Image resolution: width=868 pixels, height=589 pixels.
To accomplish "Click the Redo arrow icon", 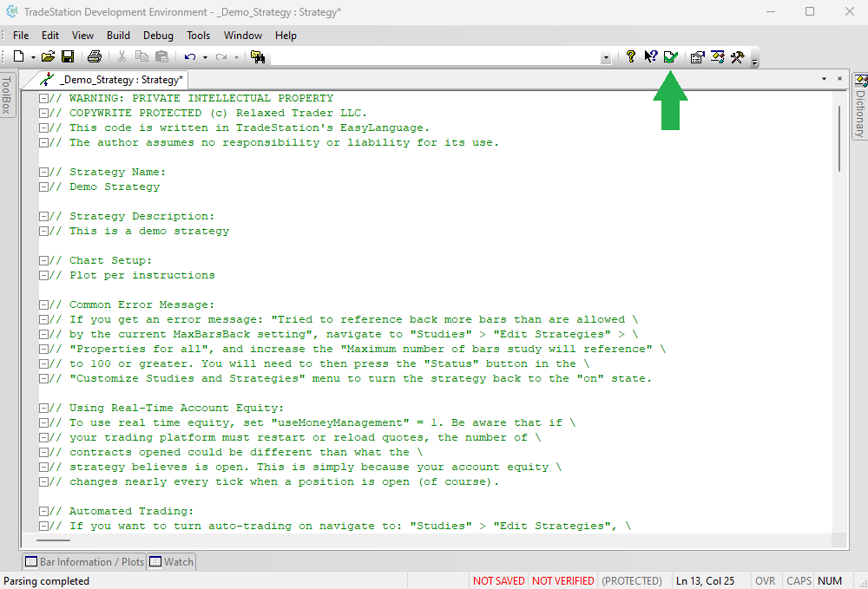I will pyautogui.click(x=221, y=57).
